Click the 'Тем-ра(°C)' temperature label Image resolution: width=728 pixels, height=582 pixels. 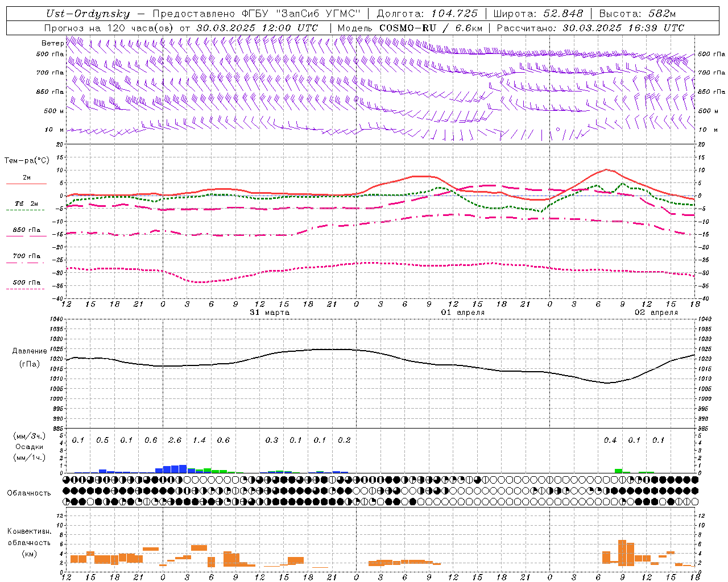coord(27,161)
